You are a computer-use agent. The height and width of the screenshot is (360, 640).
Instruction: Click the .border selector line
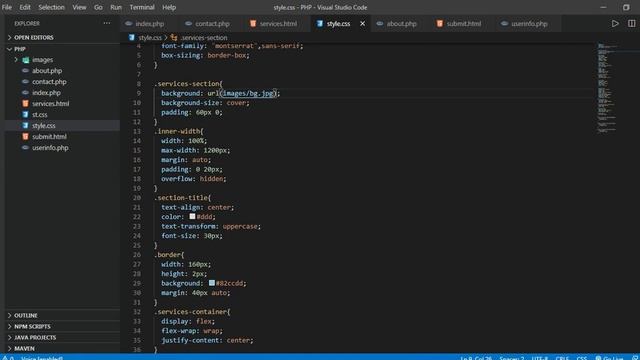169,255
